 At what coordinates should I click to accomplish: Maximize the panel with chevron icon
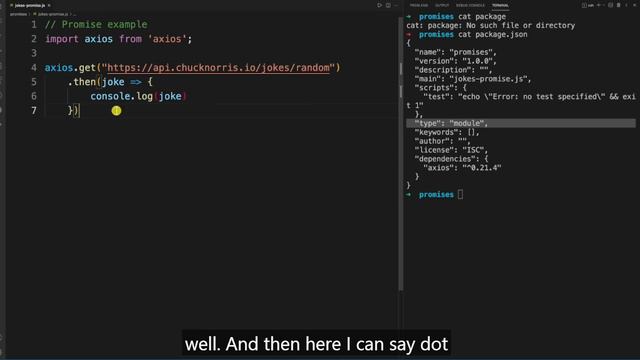[x=627, y=5]
